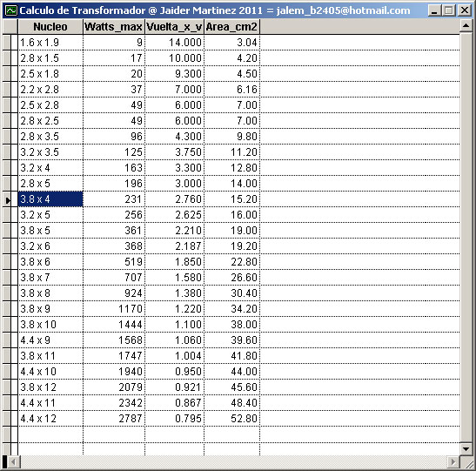Viewport: 476px width, 471px height.
Task: Click Area_cm2 value 41.80
Action: 232,356
